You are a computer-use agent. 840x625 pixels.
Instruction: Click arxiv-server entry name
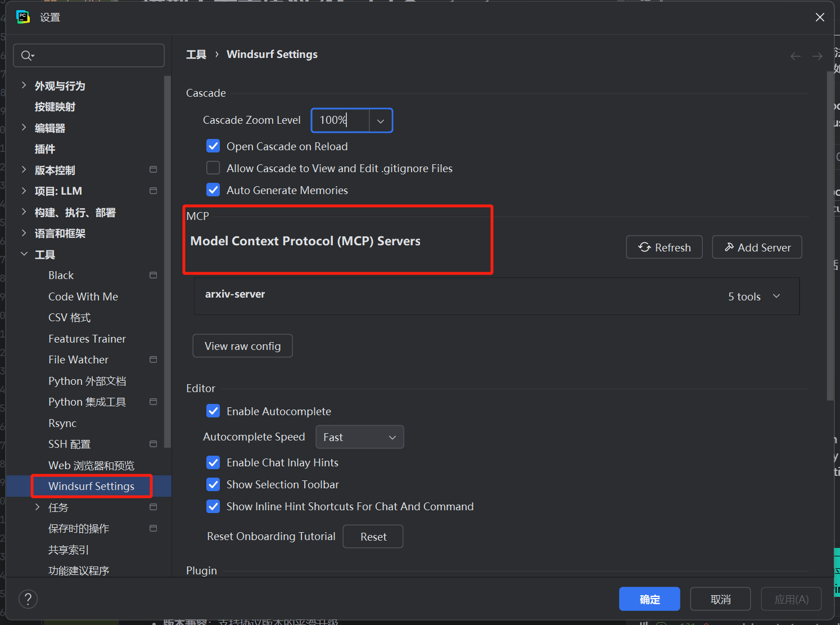pos(235,294)
